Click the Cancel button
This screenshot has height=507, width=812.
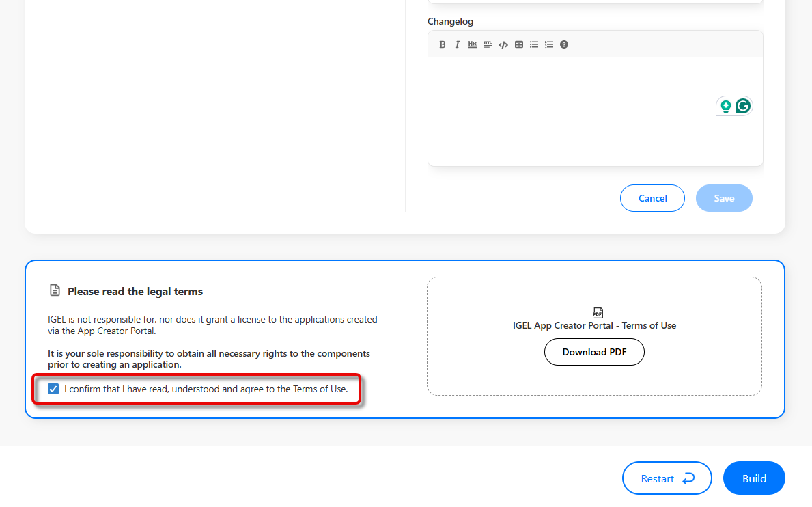coord(652,198)
